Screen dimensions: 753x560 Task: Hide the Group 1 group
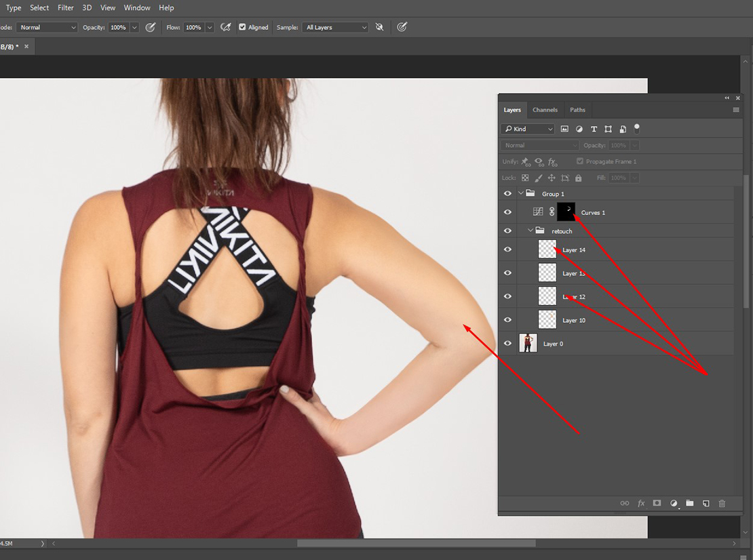507,194
